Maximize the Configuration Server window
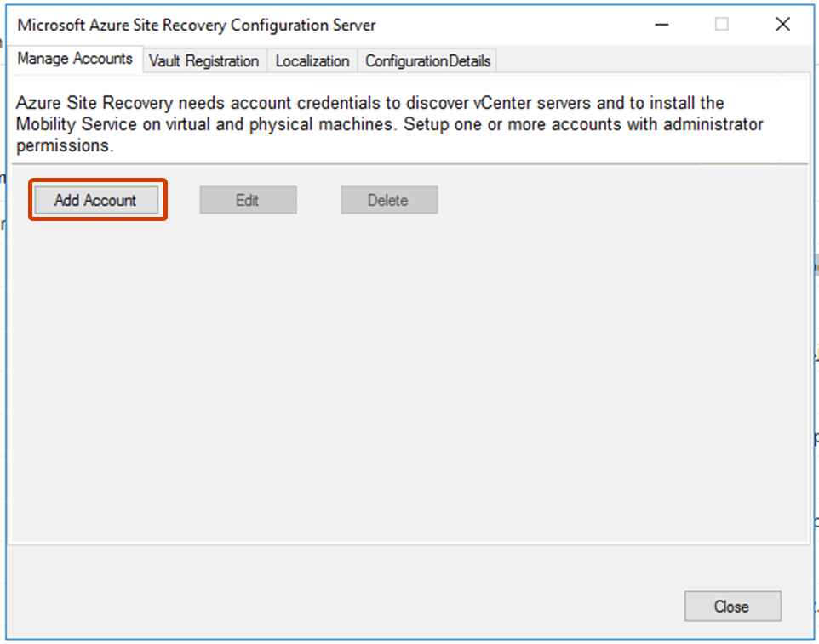Viewport: 819px width, 644px height. pos(721,25)
